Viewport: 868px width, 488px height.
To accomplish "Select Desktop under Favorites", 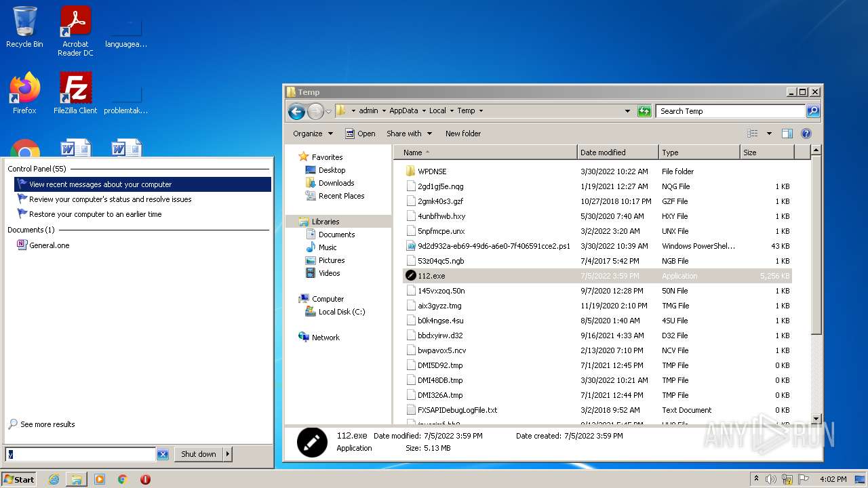I will click(x=325, y=170).
